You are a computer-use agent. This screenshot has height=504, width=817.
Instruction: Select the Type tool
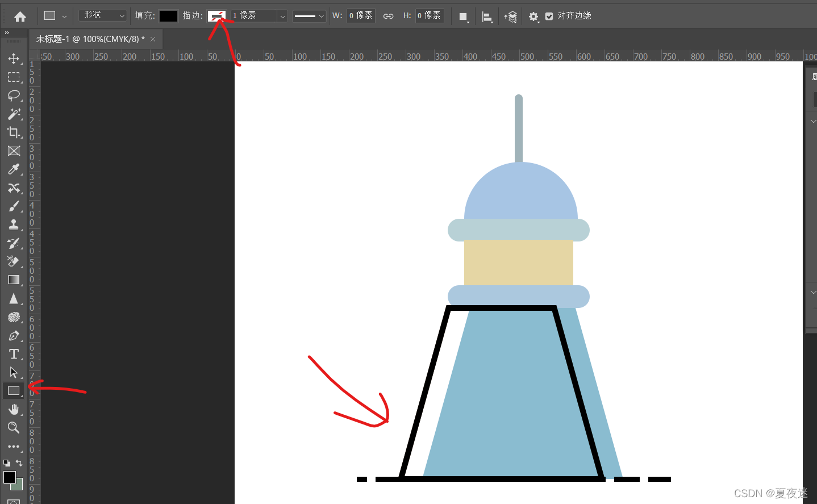click(14, 354)
